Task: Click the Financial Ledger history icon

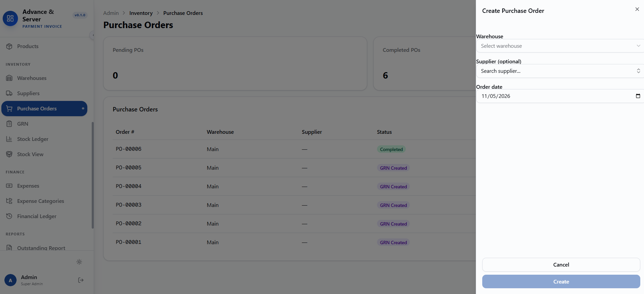Action: tap(9, 216)
